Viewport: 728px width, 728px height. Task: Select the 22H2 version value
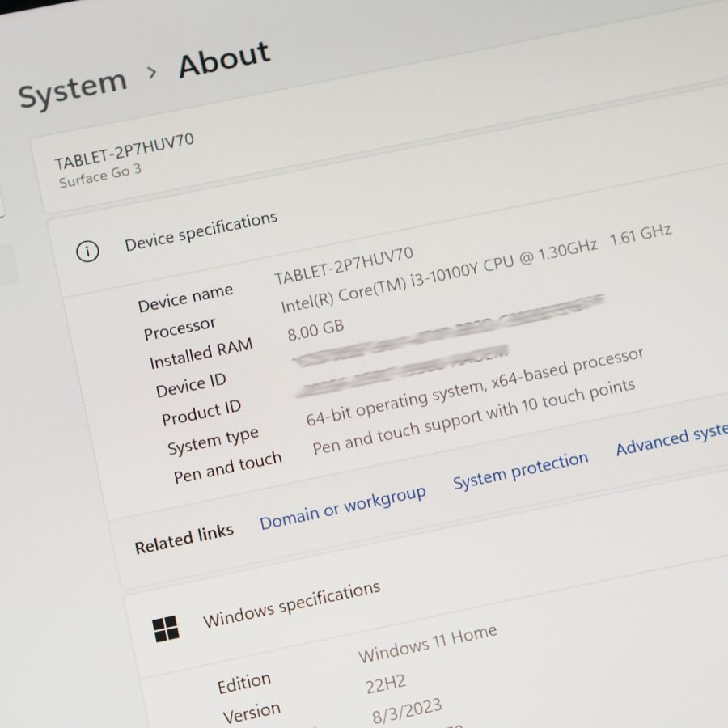pyautogui.click(x=385, y=684)
